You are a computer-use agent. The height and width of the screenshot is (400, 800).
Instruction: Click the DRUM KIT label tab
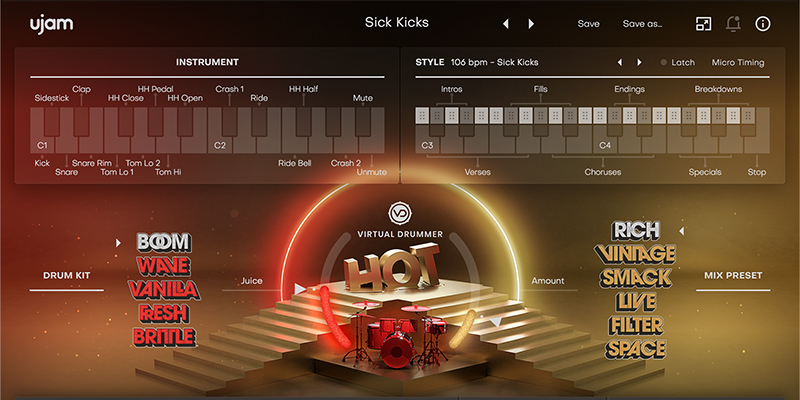point(66,276)
